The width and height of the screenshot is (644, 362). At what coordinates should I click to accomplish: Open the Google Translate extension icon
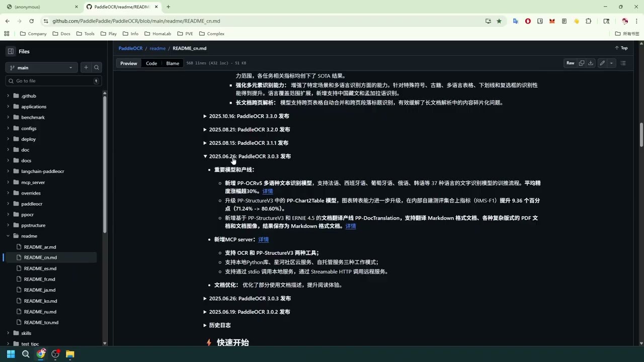tap(516, 21)
